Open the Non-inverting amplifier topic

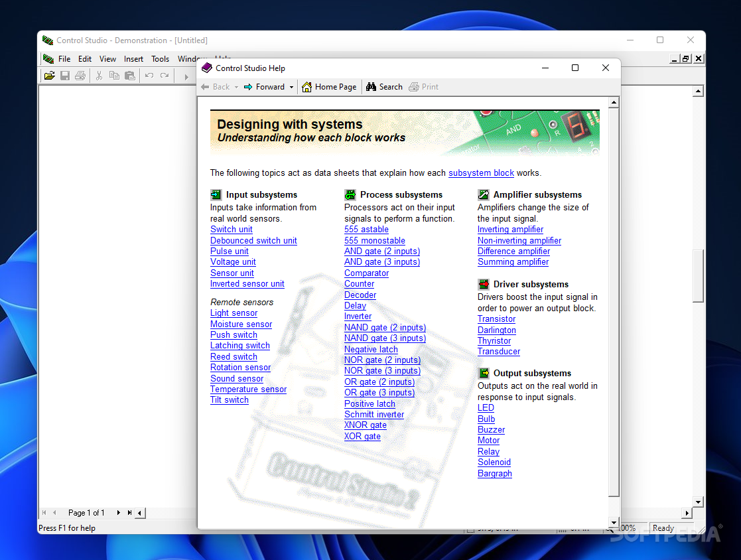519,241
